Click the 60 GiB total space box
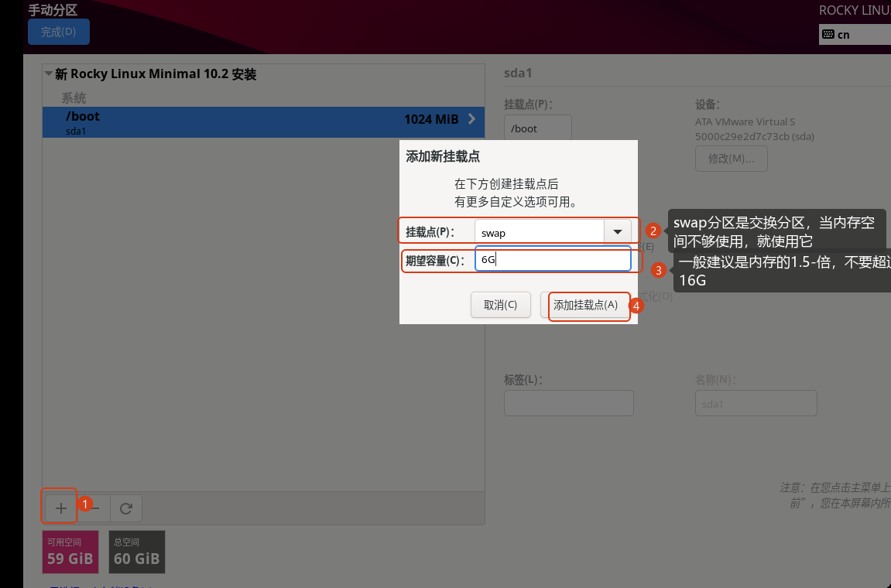Screen dimensions: 891x588 click(x=137, y=552)
